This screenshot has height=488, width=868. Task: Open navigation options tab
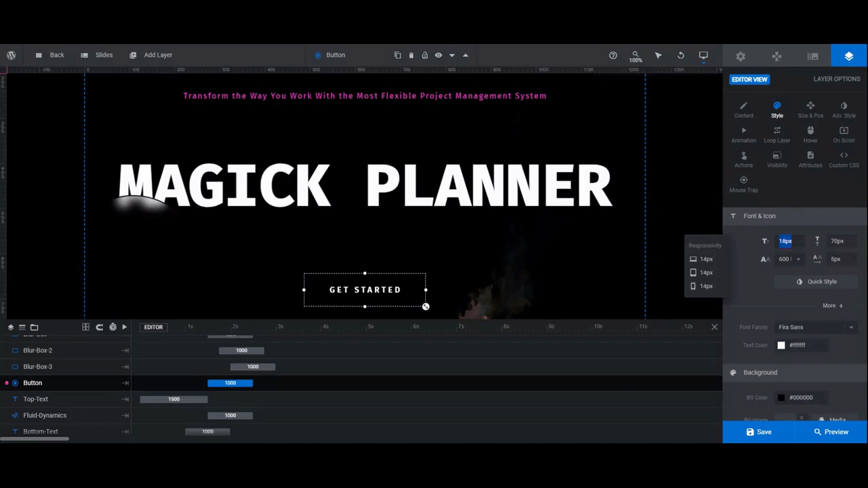point(776,56)
